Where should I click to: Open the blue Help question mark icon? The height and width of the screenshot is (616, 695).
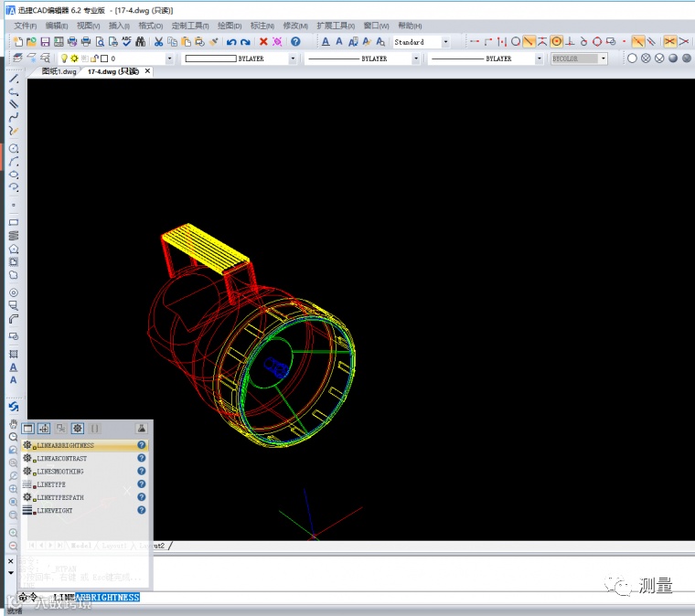pyautogui.click(x=295, y=42)
